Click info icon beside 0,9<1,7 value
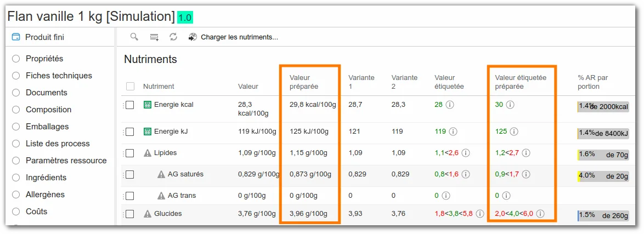 [526, 174]
